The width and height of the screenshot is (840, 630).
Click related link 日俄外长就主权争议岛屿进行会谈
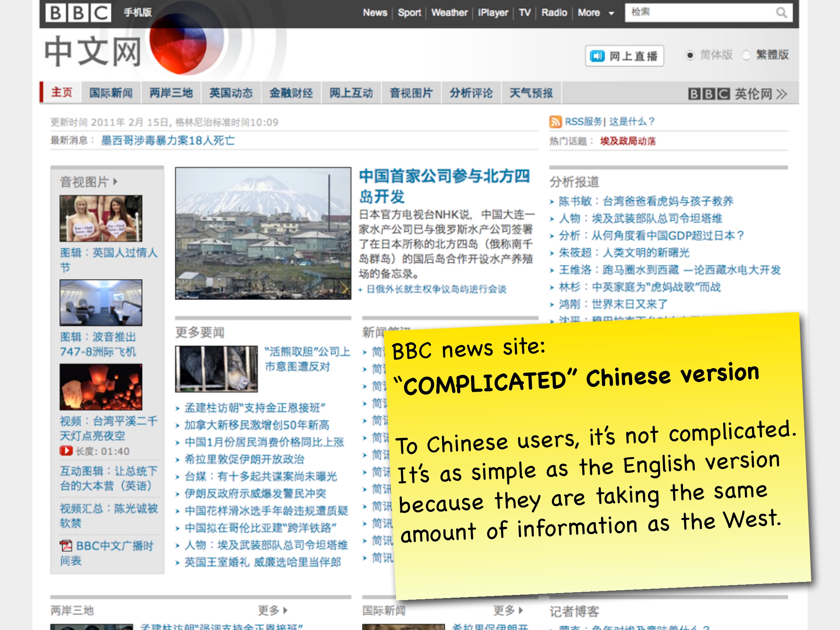point(436,289)
